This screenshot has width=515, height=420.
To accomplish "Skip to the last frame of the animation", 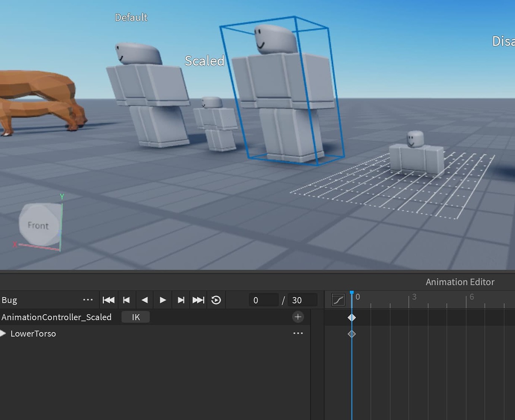I will [x=198, y=300].
